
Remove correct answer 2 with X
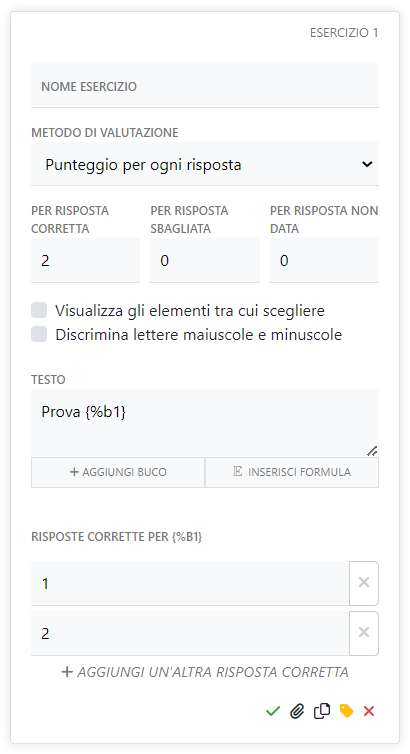point(364,633)
